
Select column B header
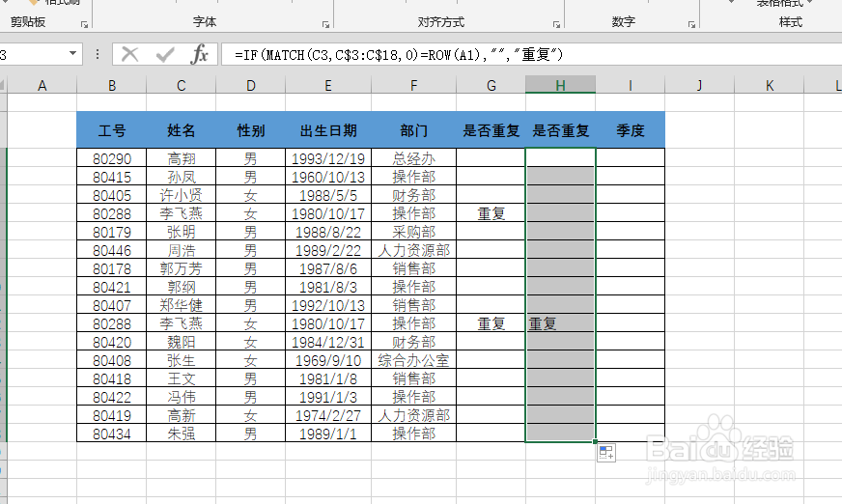[112, 85]
